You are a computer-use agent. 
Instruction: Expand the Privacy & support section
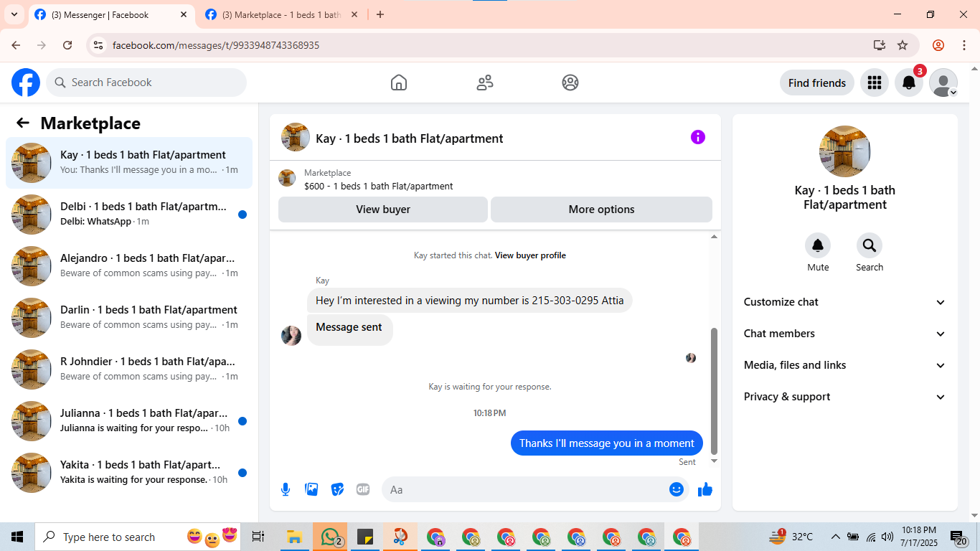[x=845, y=397]
